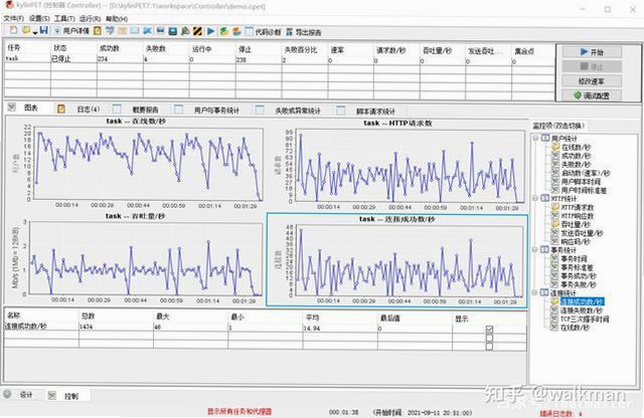Select 在线数/秒 under 用户统计

click(576, 147)
